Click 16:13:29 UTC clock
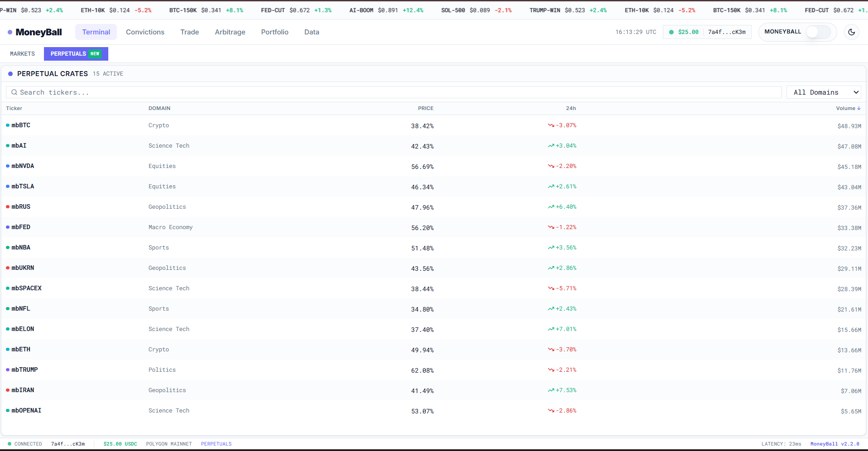 (636, 32)
